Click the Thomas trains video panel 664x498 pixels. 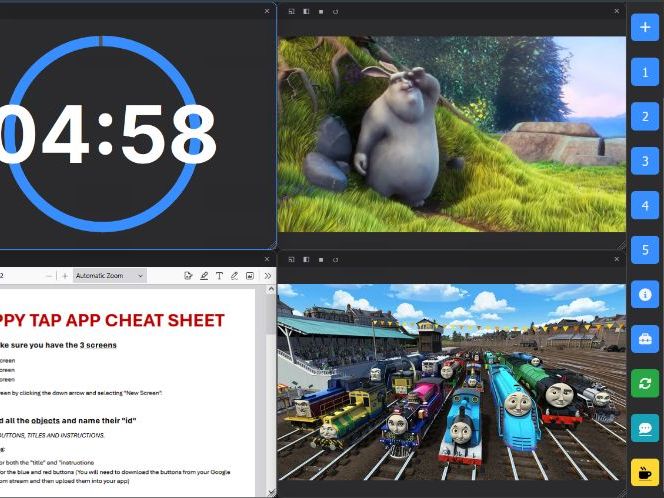click(x=450, y=382)
